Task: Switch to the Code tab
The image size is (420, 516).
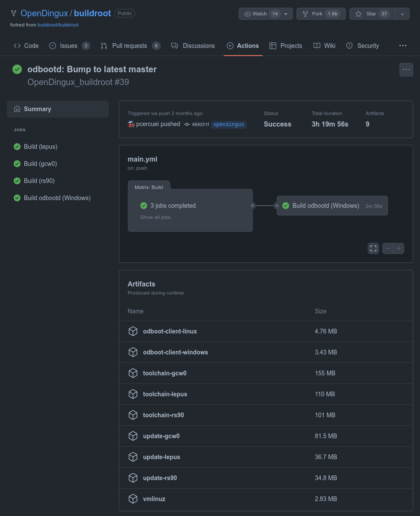Action: pos(26,46)
